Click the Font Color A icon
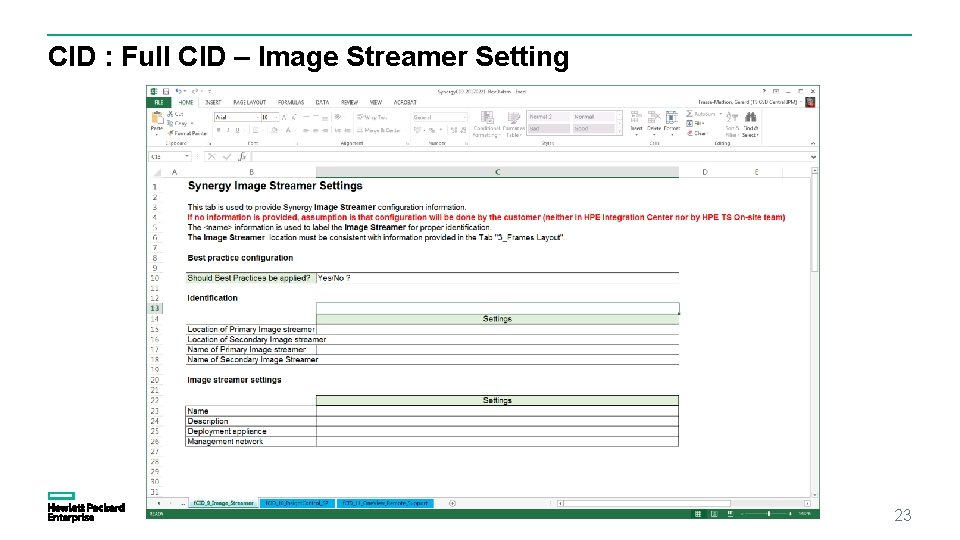Screen dimensions: 960x540 (288, 130)
